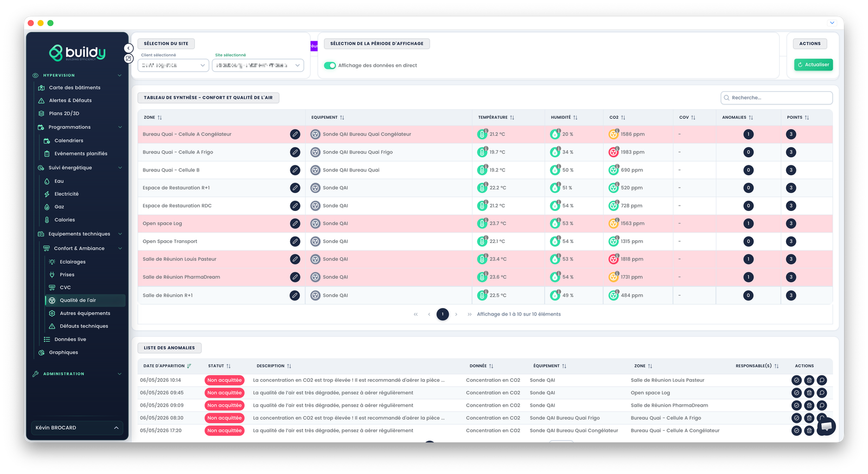This screenshot has width=868, height=474.
Task: Collapse the sidebar with the arrow button
Action: [x=129, y=48]
